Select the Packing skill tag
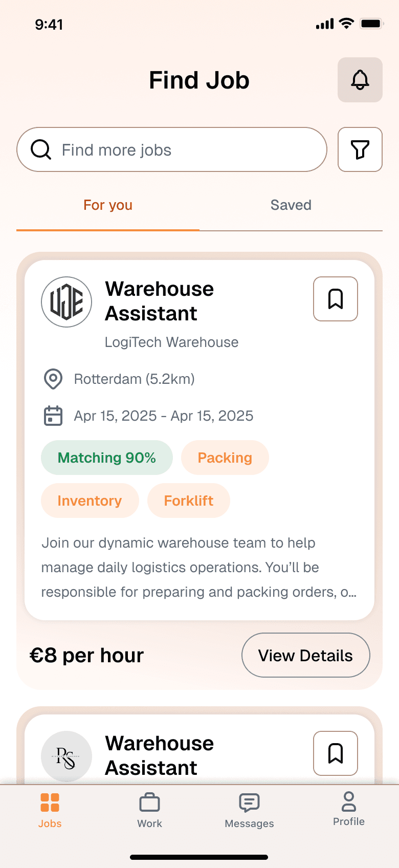The height and width of the screenshot is (868, 399). click(225, 458)
